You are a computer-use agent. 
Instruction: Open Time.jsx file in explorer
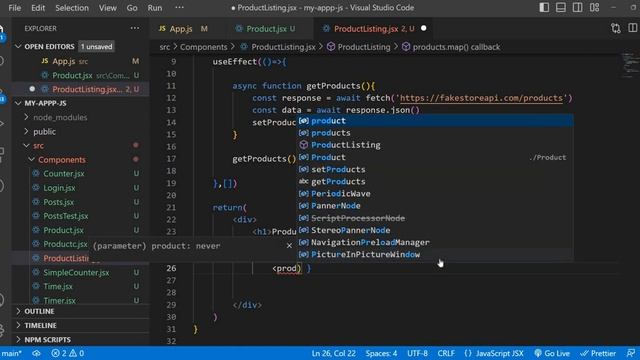tap(58, 287)
